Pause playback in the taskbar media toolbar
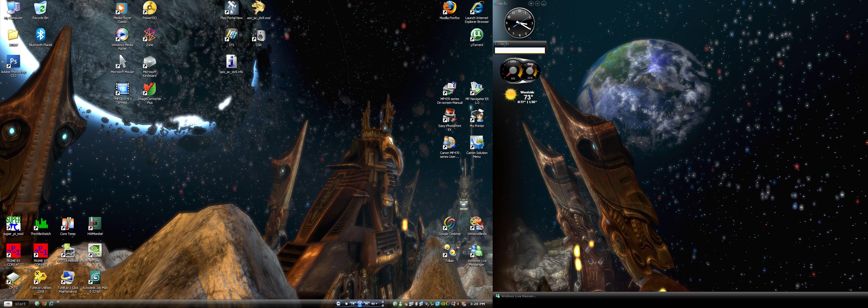The image size is (868, 308). pyautogui.click(x=360, y=304)
